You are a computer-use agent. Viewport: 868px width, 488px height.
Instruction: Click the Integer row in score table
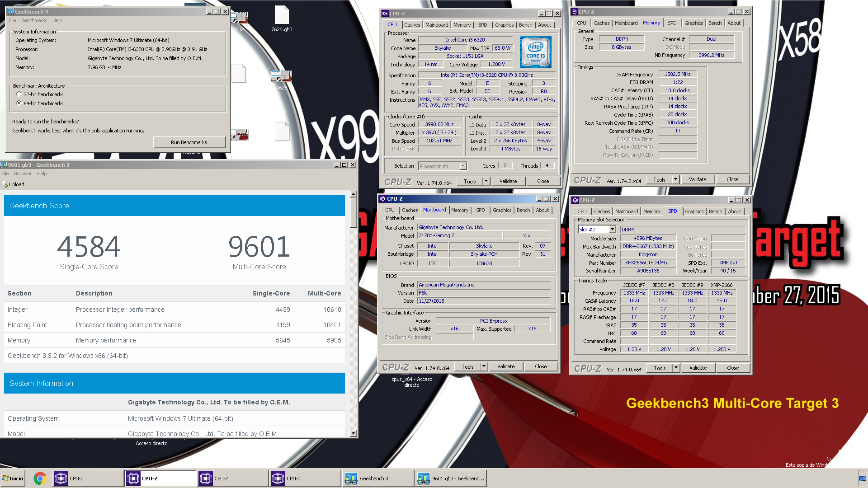pyautogui.click(x=174, y=310)
